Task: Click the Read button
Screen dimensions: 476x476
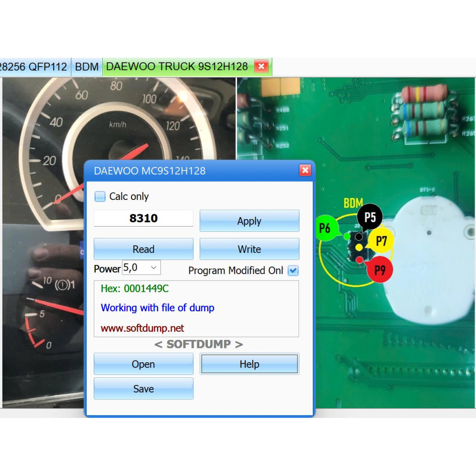Action: [143, 249]
